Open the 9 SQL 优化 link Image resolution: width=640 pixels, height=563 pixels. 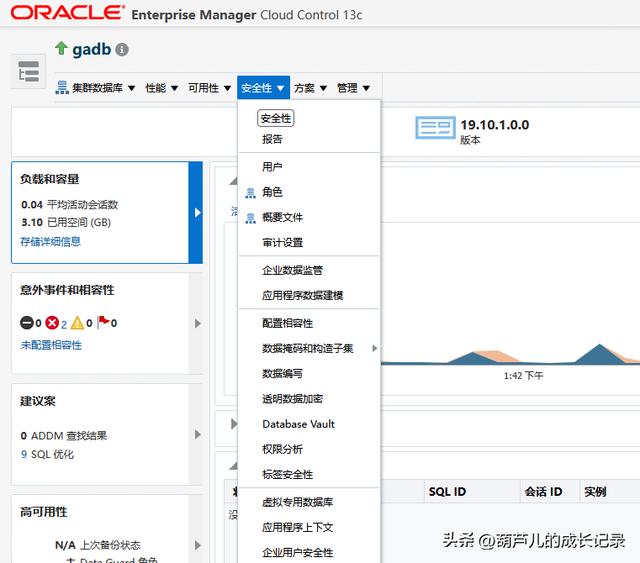47,454
